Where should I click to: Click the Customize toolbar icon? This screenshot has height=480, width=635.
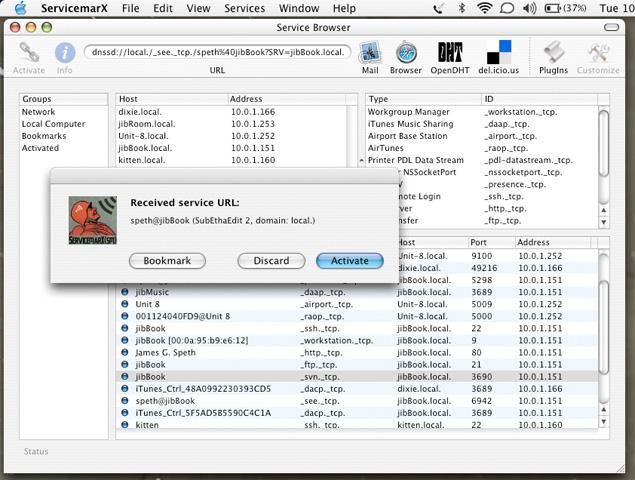tap(598, 53)
